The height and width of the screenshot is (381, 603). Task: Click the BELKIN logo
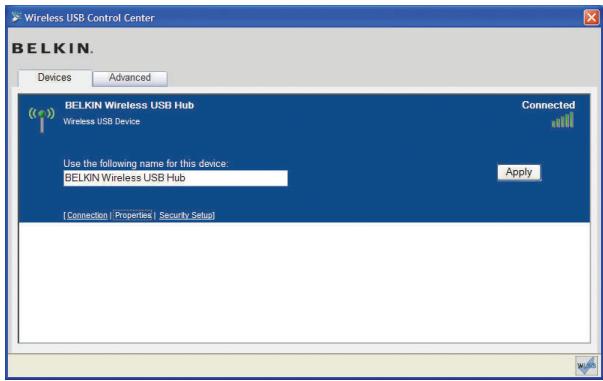pyautogui.click(x=53, y=48)
